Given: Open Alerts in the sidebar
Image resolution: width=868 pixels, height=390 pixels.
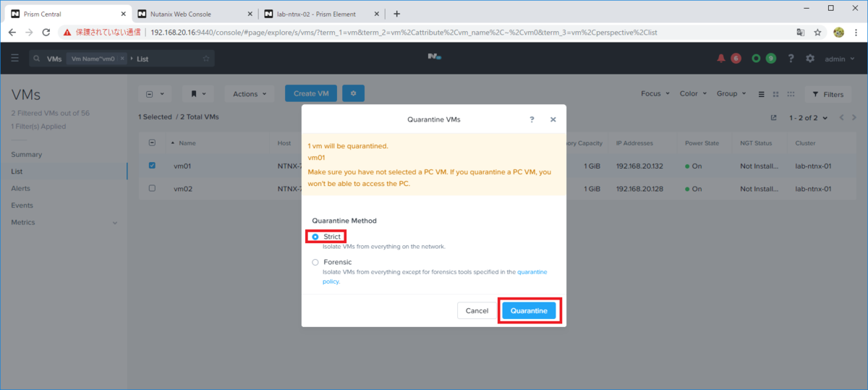Looking at the screenshot, I should click(x=22, y=188).
